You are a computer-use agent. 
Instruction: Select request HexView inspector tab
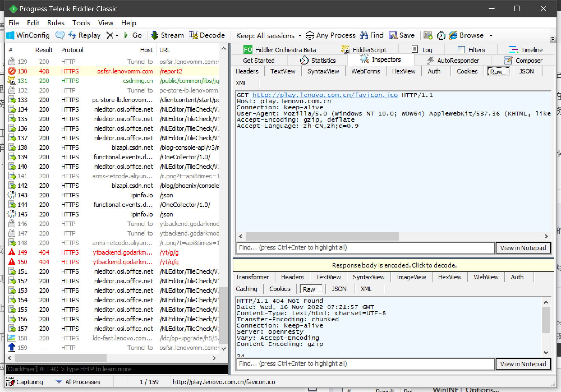404,71
